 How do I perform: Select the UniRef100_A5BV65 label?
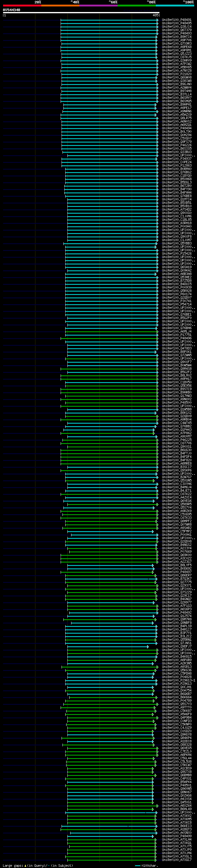click(x=176, y=67)
